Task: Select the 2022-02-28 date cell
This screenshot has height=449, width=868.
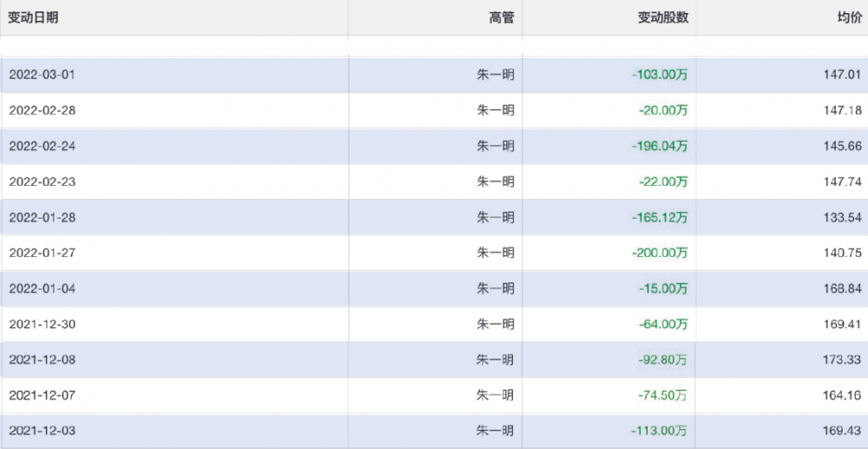Action: tap(42, 110)
